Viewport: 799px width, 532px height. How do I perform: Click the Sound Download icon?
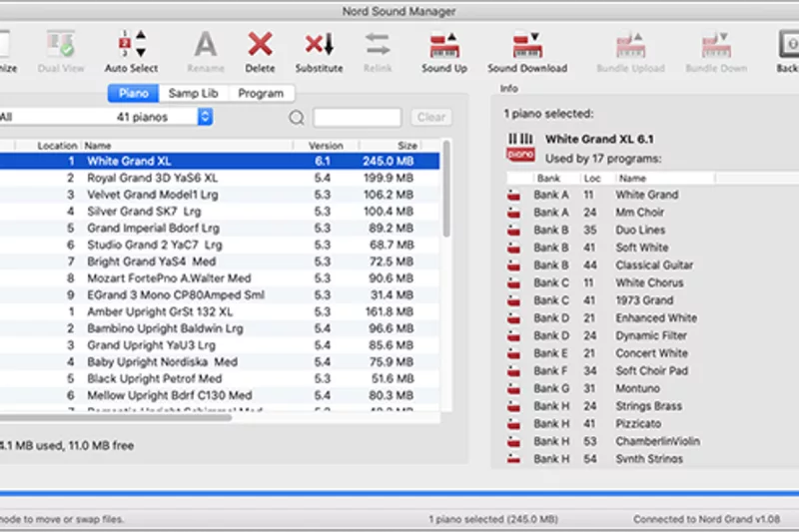tap(526, 45)
